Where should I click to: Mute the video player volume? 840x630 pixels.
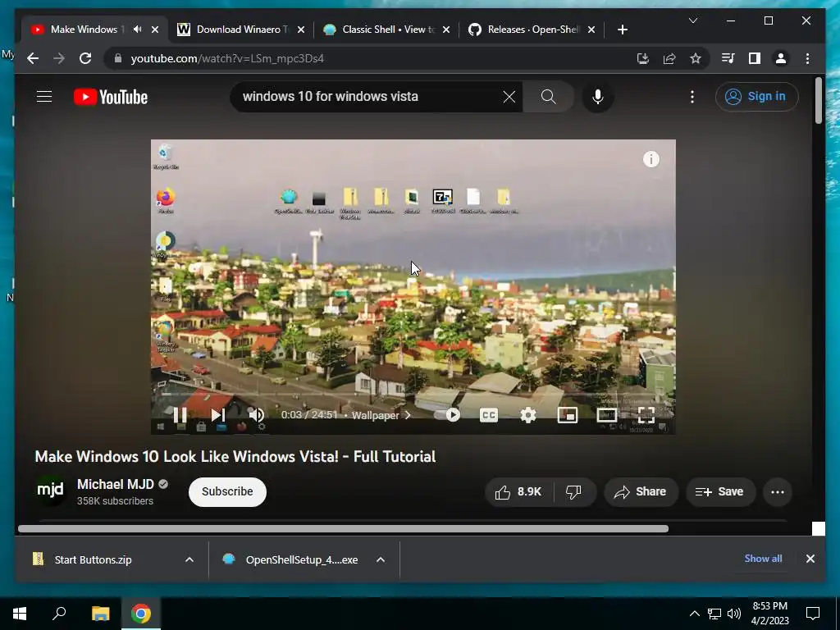click(x=257, y=414)
